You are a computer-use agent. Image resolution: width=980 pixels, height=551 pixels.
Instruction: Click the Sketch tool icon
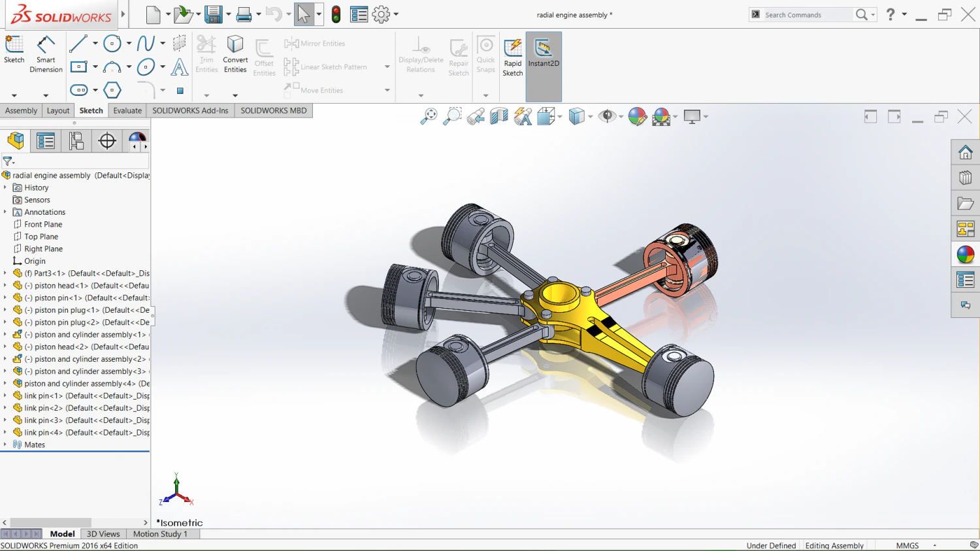[14, 50]
